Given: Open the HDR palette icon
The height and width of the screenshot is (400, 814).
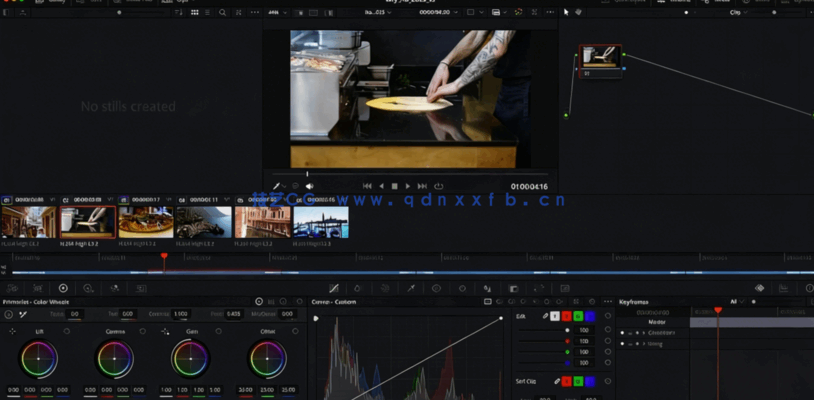Looking at the screenshot, I should 88,288.
